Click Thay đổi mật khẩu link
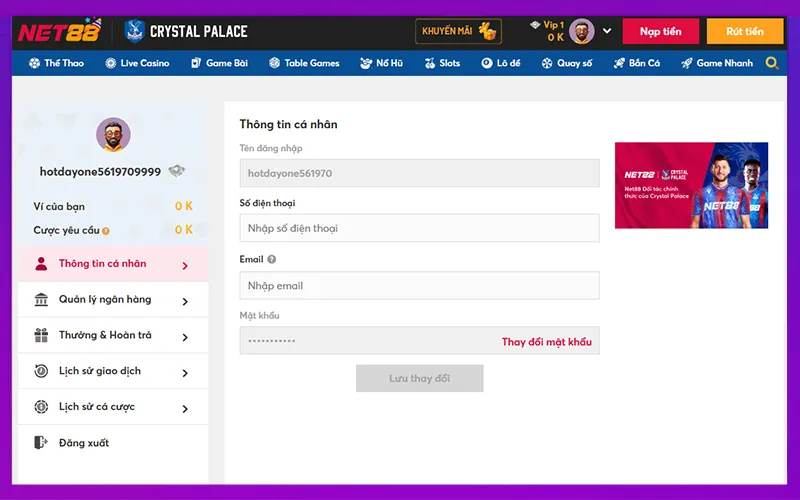The height and width of the screenshot is (500, 800). [x=546, y=342]
